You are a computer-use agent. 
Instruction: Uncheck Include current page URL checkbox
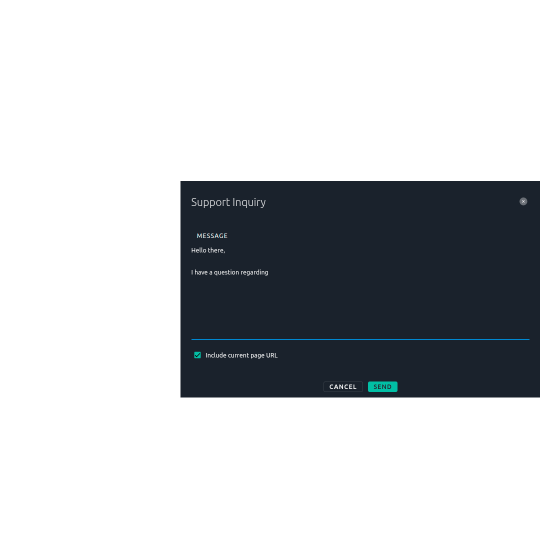tap(198, 355)
